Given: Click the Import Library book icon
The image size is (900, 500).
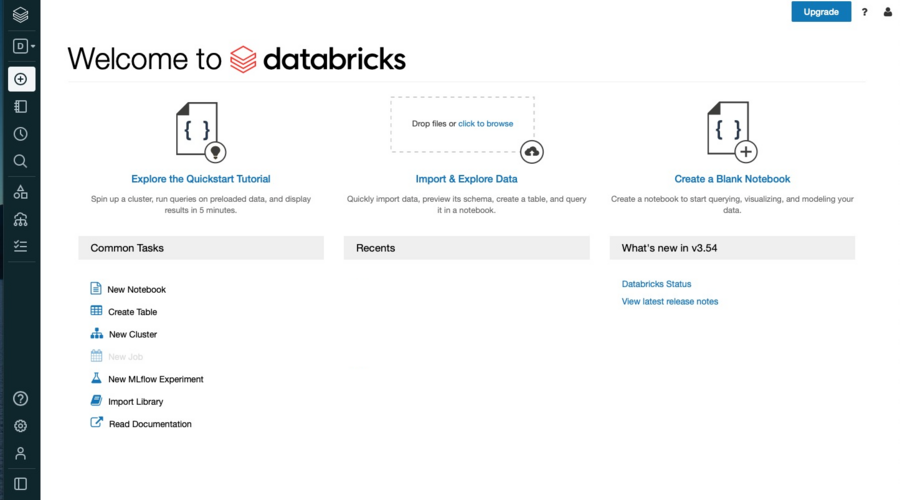Looking at the screenshot, I should 96,400.
